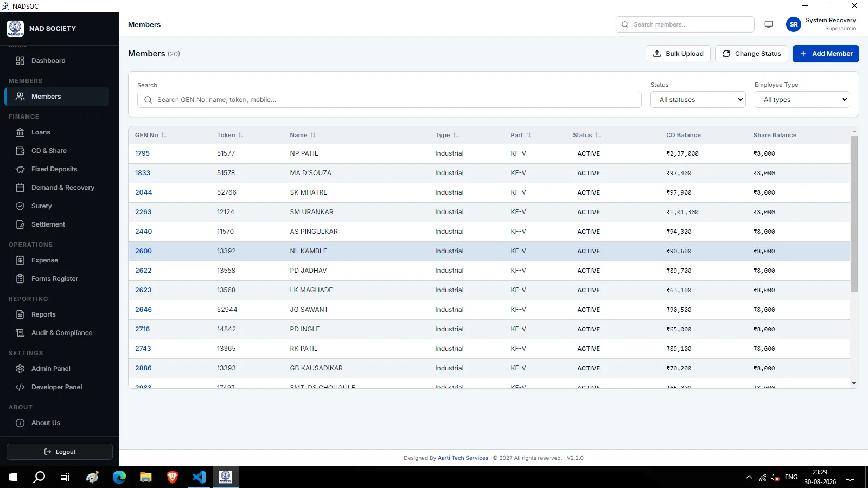Go to Settlement page
This screenshot has width=868, height=488.
tap(57, 224)
